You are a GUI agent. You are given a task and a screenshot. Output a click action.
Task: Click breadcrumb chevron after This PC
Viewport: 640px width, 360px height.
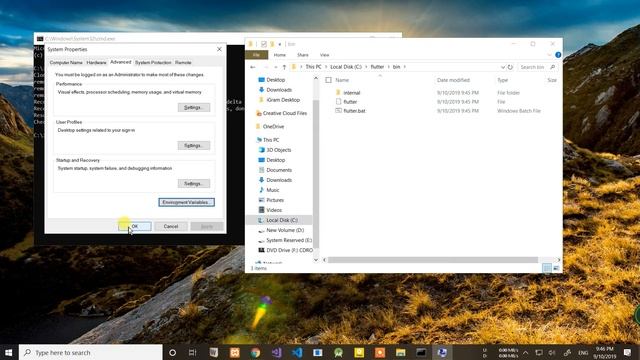click(326, 67)
